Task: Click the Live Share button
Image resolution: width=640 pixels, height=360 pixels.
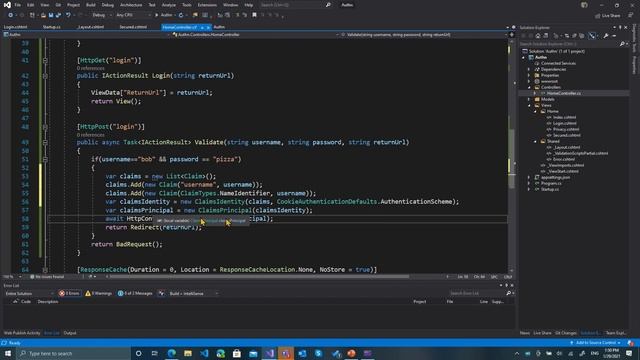Action: (x=608, y=16)
